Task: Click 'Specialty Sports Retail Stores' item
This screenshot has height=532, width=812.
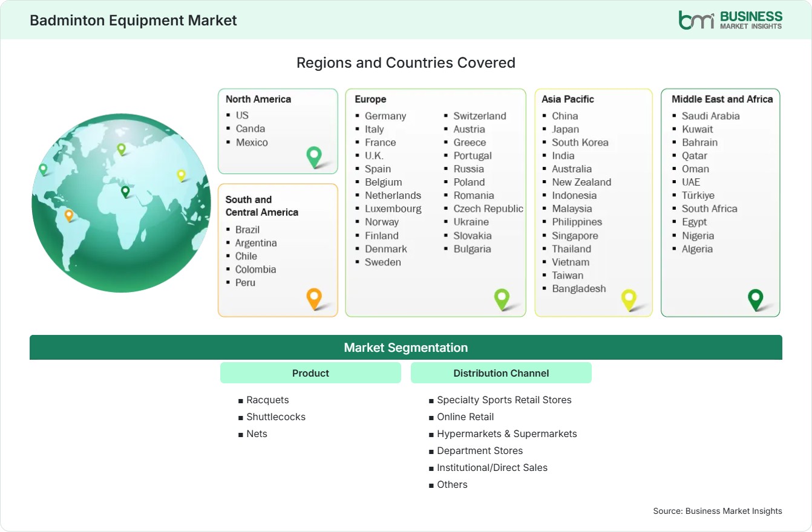Action: (505, 400)
